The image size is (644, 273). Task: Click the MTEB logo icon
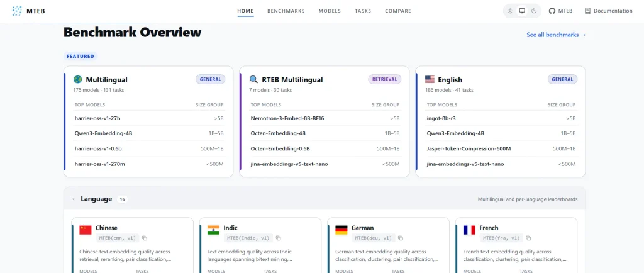click(x=17, y=11)
